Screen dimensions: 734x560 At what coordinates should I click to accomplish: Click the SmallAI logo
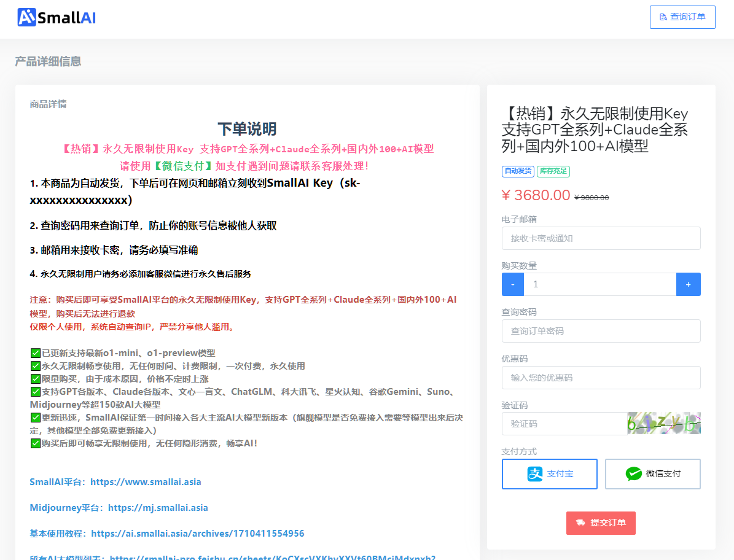57,17
